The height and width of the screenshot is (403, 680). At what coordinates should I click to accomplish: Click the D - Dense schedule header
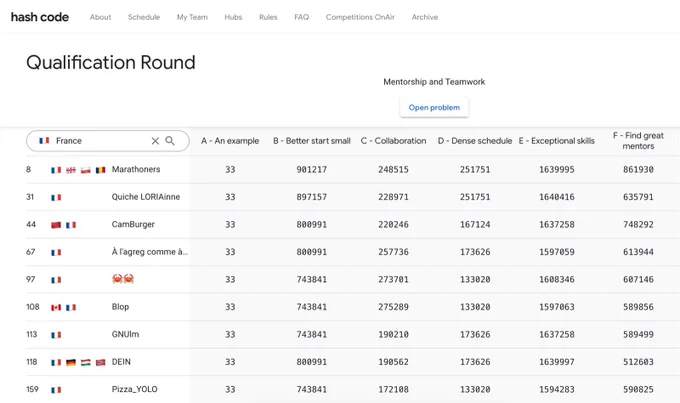475,141
